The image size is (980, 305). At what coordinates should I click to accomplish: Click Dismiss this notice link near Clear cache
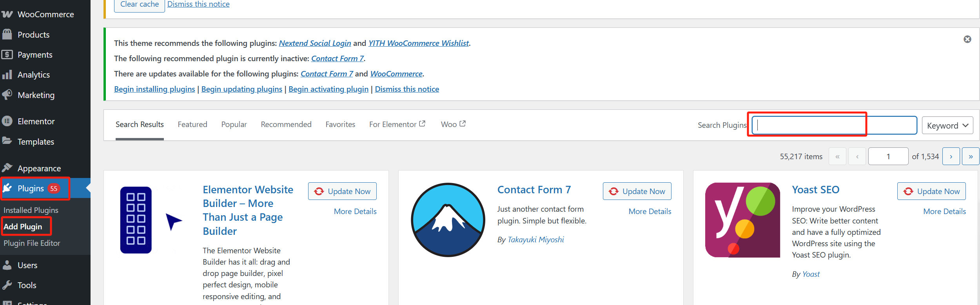click(x=198, y=4)
